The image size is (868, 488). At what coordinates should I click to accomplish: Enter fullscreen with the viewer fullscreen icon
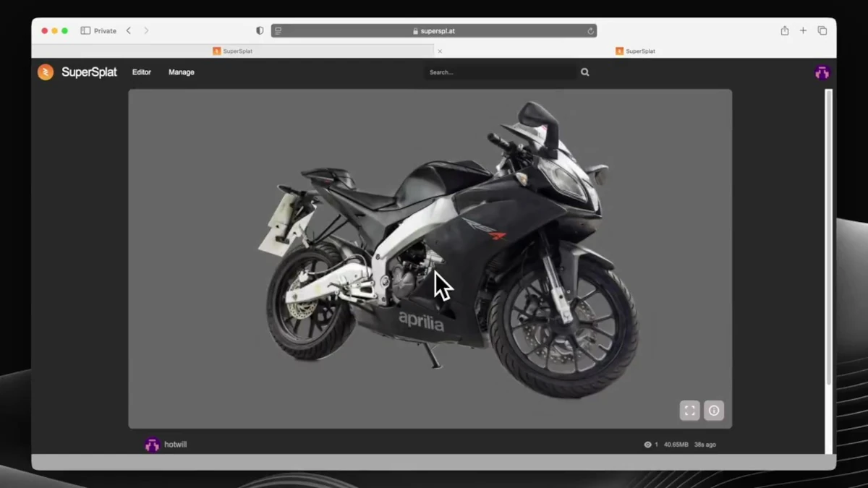pos(690,411)
